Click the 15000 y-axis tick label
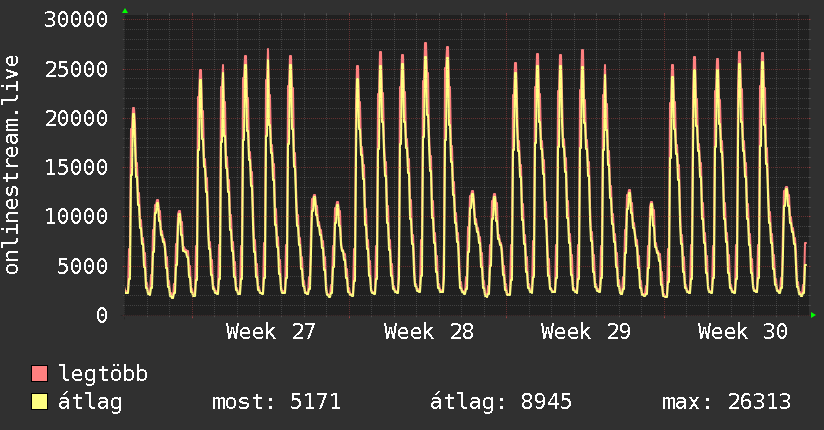This screenshot has height=430, width=824. pos(76,168)
